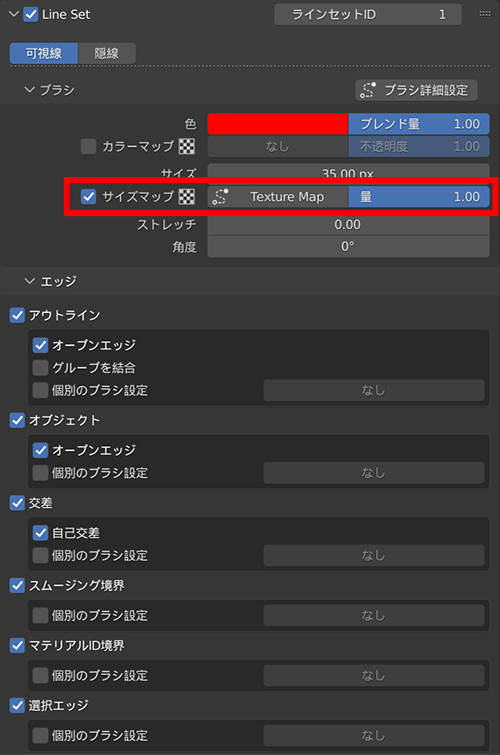Click the ストレッチ value field
This screenshot has height=755, width=500.
pyautogui.click(x=348, y=224)
